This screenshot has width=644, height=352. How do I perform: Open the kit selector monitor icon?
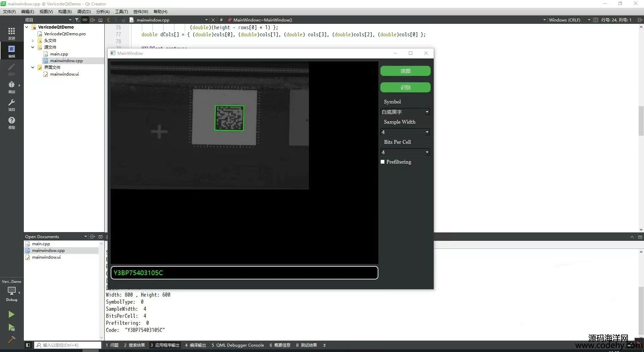pyautogui.click(x=11, y=291)
